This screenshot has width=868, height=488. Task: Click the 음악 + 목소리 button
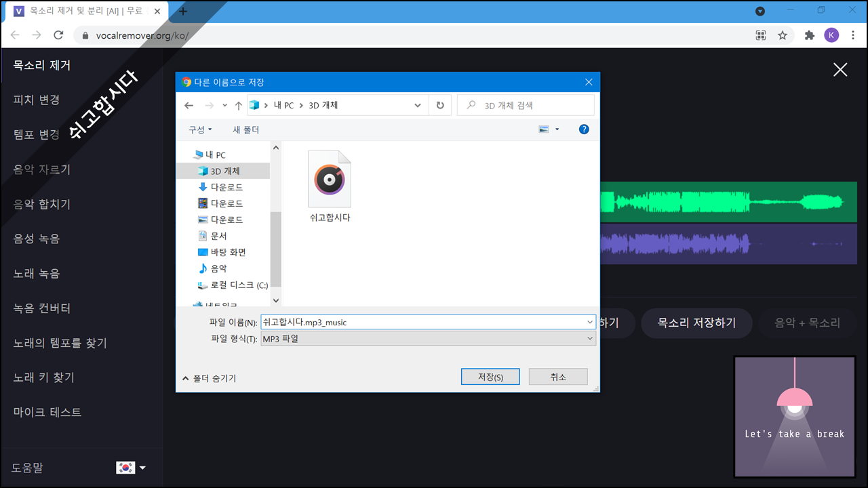point(808,323)
